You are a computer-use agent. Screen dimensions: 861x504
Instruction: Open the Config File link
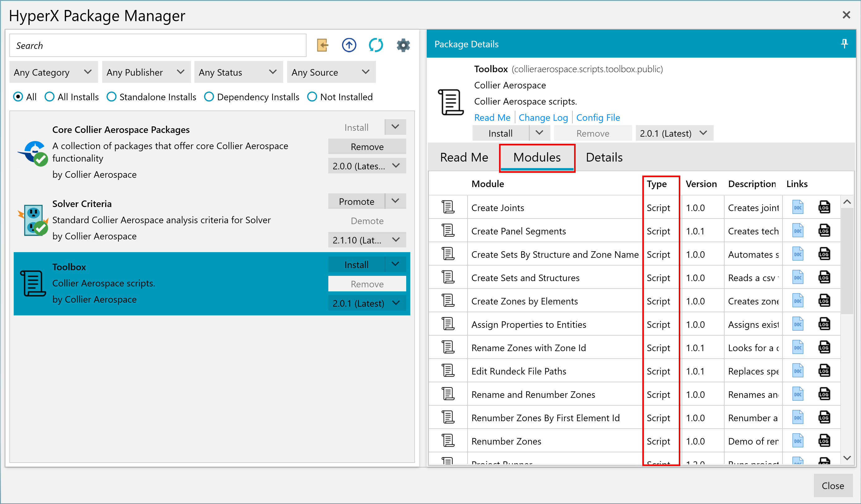[598, 117]
